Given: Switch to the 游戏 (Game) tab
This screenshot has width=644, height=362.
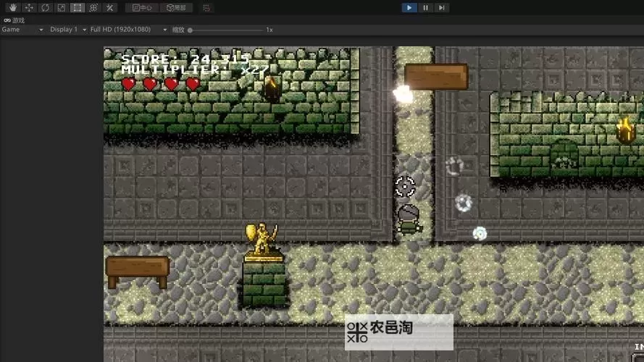Looking at the screenshot, I should coord(14,20).
